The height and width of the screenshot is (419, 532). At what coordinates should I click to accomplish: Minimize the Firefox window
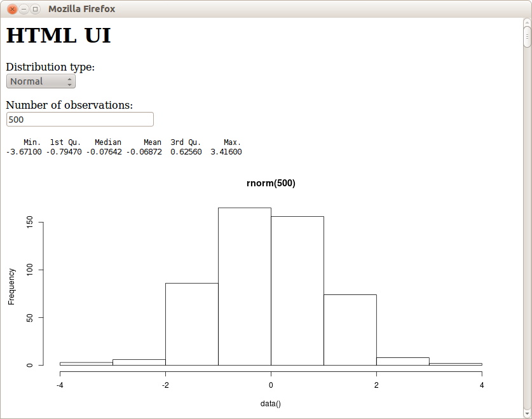tap(24, 10)
